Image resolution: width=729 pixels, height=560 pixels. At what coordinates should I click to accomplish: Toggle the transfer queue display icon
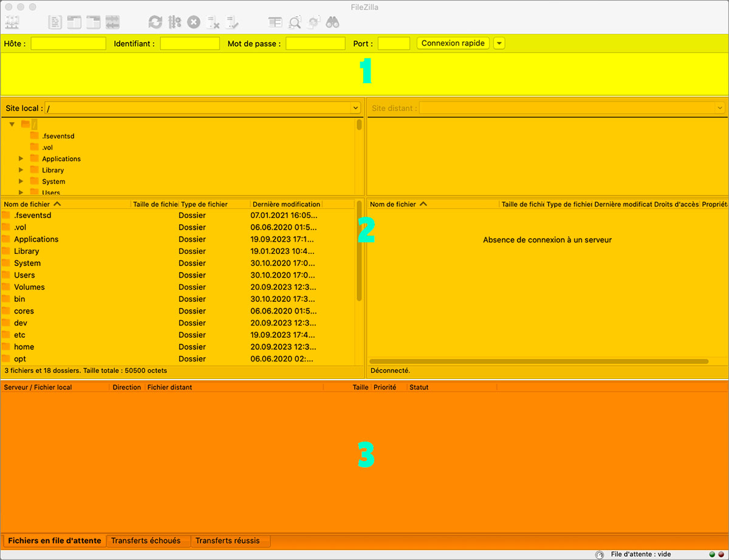(112, 22)
